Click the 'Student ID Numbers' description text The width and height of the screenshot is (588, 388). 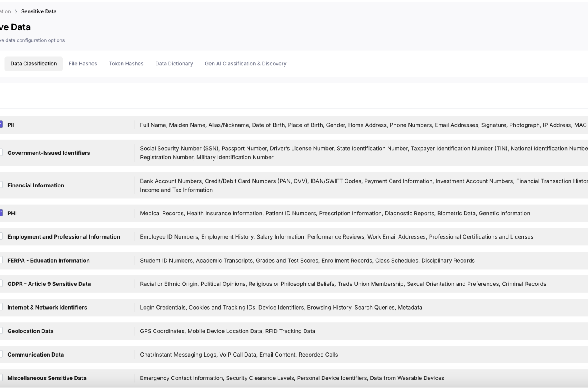[x=307, y=261]
